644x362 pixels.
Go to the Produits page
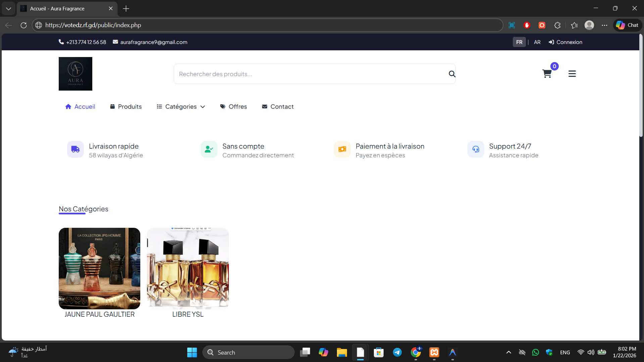click(x=126, y=107)
